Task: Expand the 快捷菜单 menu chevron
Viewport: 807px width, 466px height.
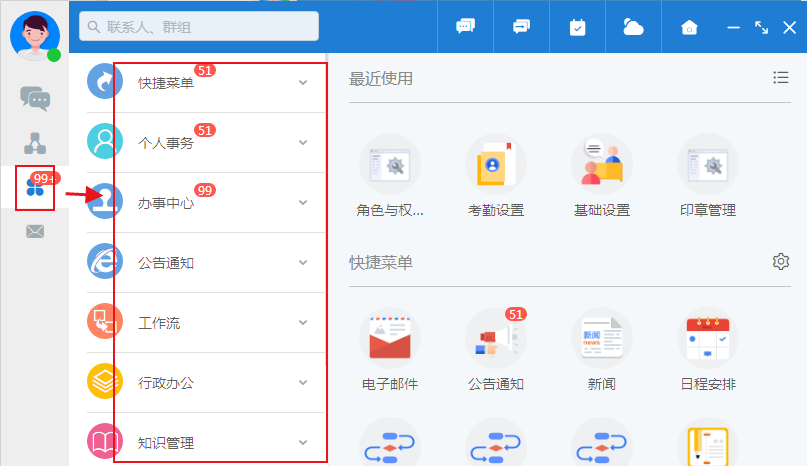Action: (303, 83)
